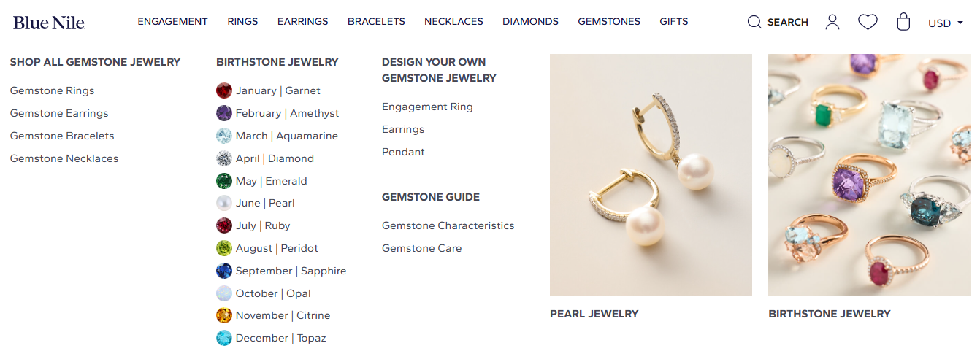Click the February amethyst gem icon
Screen dimensions: 980x351
(x=224, y=113)
